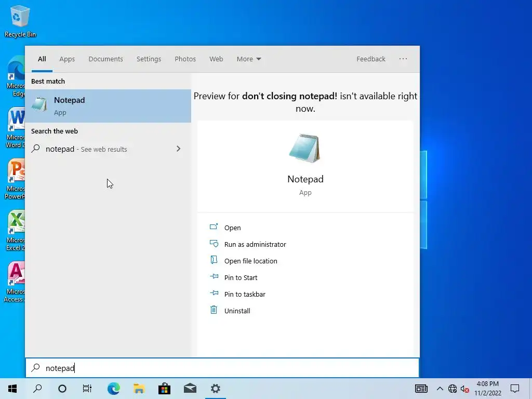This screenshot has width=532, height=399.
Task: Expand the More filter dropdown
Action: [x=249, y=59]
